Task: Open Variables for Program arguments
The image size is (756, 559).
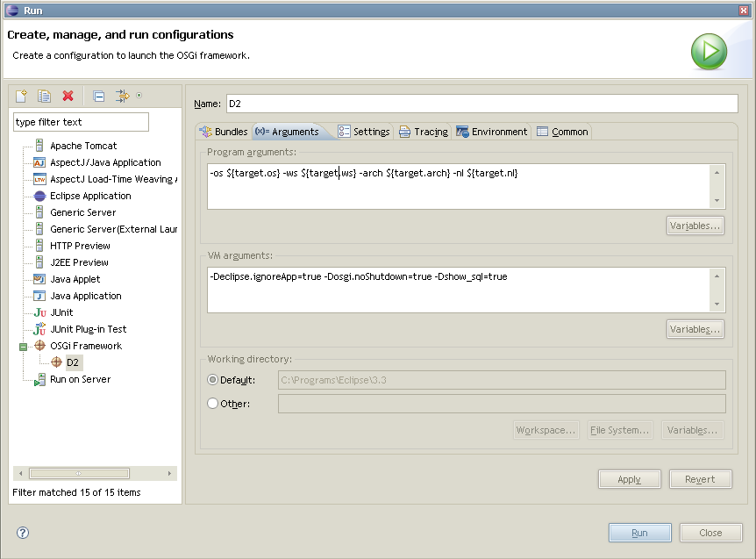Action: click(695, 226)
